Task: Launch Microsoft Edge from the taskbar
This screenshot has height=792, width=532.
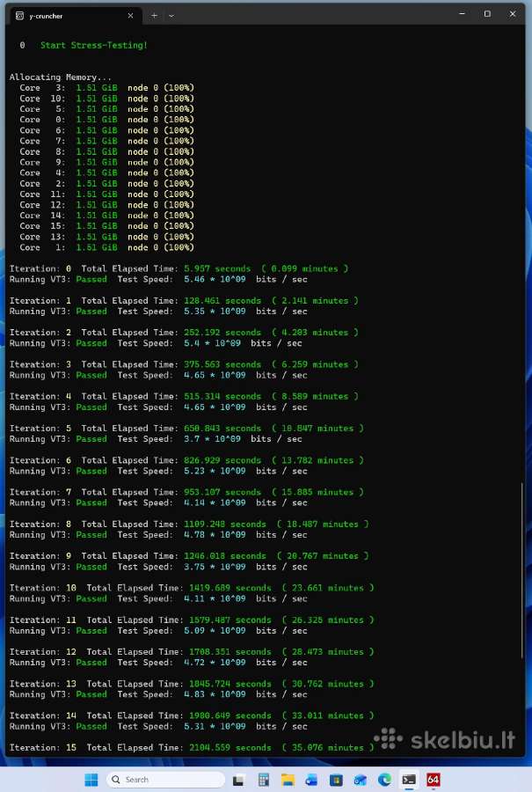Action: [384, 780]
